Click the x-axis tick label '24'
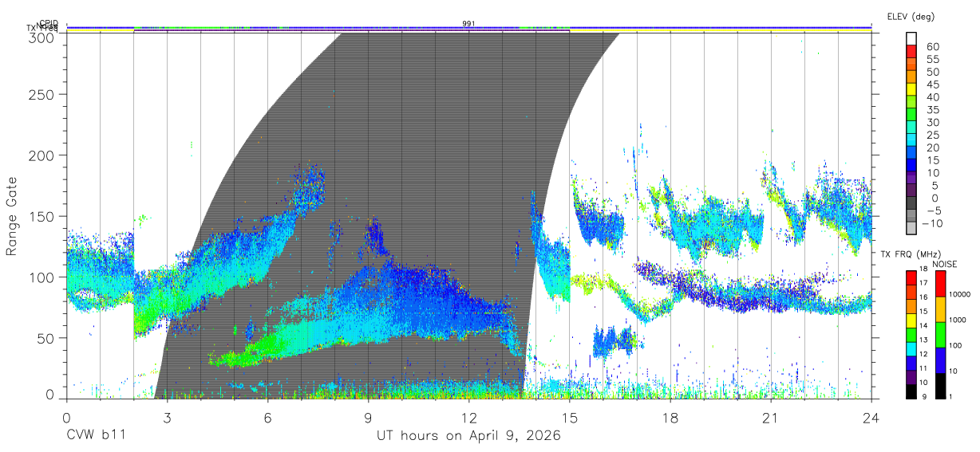This screenshot has width=980, height=452. point(871,417)
